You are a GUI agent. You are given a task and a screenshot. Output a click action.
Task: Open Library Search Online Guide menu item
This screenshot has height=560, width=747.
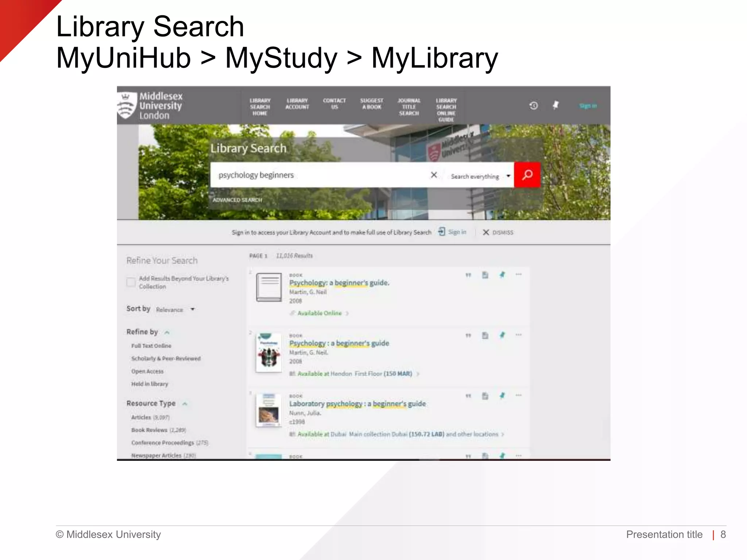point(446,110)
